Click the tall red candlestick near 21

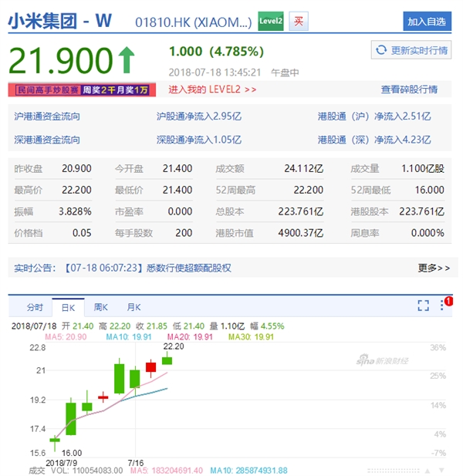151,367
